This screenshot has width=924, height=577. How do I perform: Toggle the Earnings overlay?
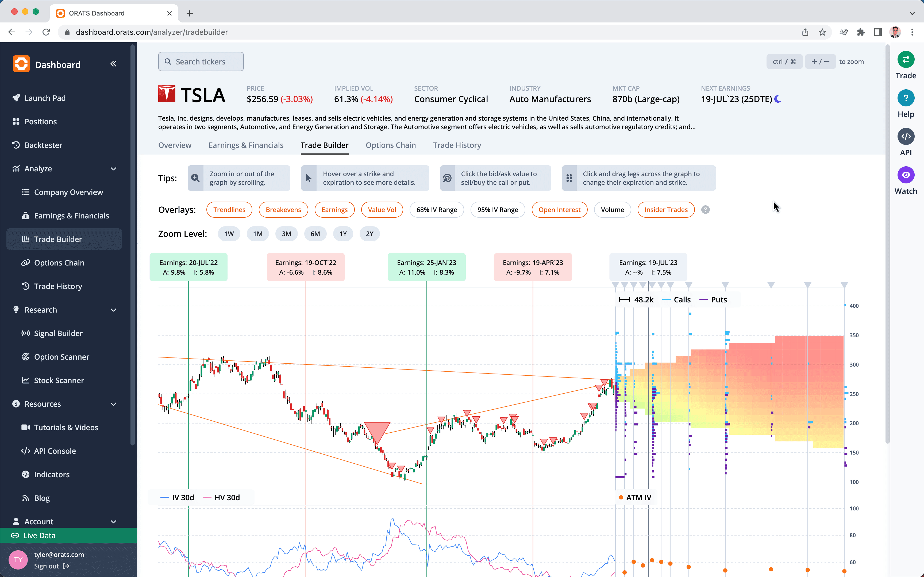(334, 210)
